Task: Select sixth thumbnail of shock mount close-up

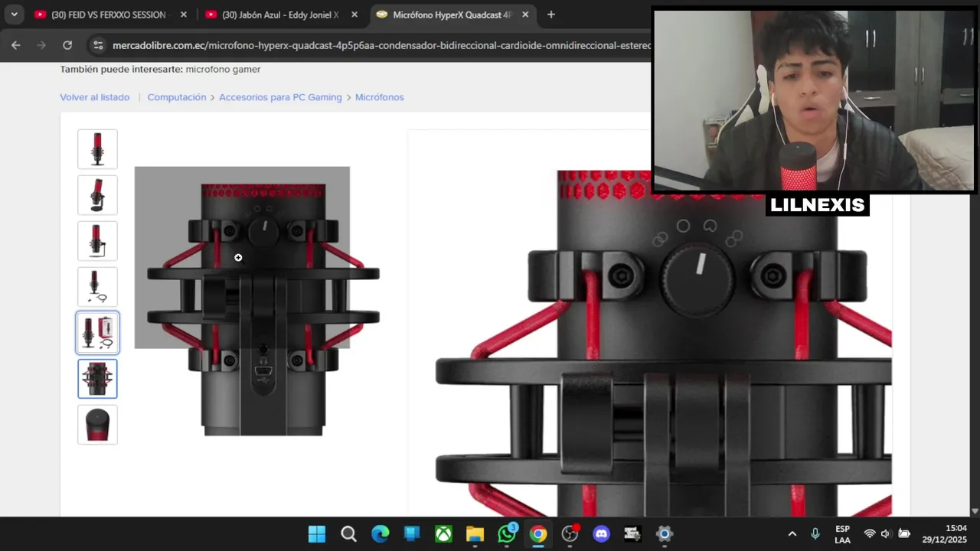Action: [97, 379]
